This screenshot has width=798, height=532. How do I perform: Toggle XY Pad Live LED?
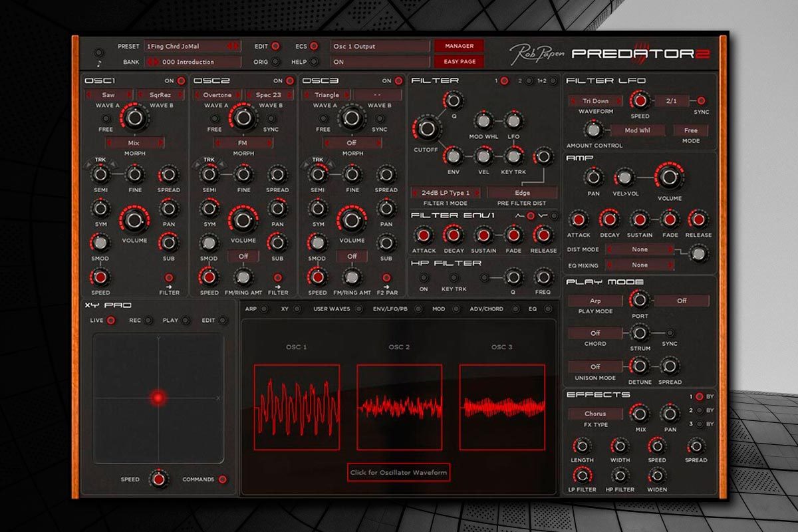coord(111,321)
